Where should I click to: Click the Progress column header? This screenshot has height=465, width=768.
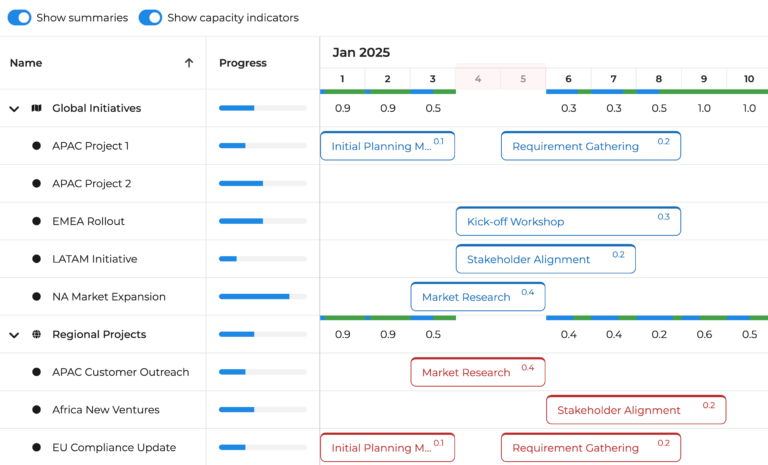(243, 63)
